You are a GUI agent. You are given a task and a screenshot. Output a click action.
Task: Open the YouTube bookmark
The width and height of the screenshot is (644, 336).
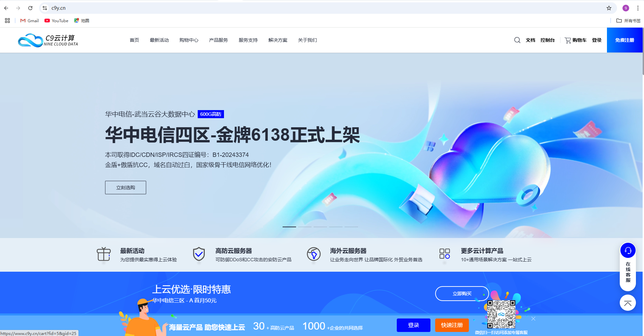(x=56, y=21)
